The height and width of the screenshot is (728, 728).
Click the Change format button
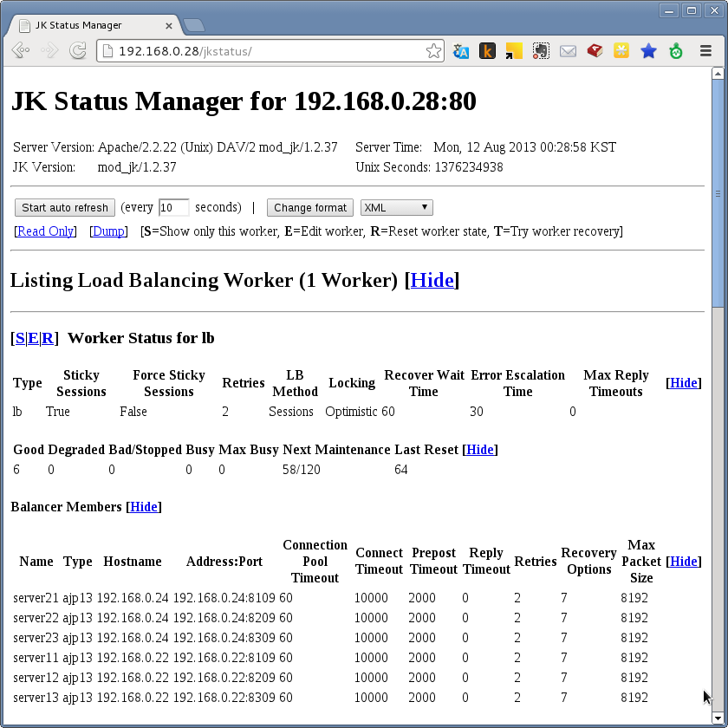click(x=309, y=207)
